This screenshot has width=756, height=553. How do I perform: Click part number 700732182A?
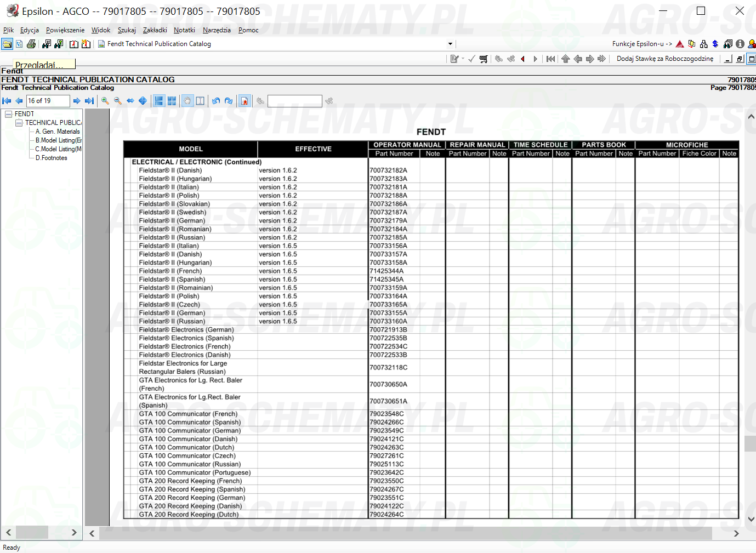pos(389,170)
